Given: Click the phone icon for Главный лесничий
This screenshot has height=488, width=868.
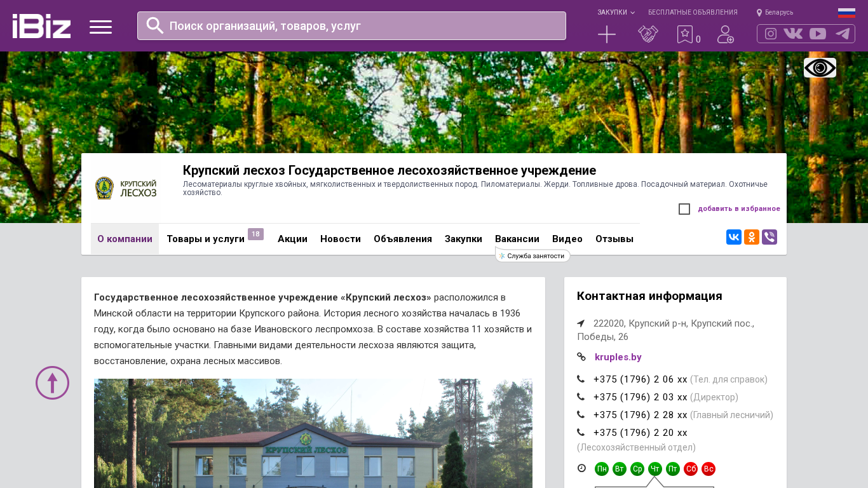Looking at the screenshot, I should tap(581, 415).
